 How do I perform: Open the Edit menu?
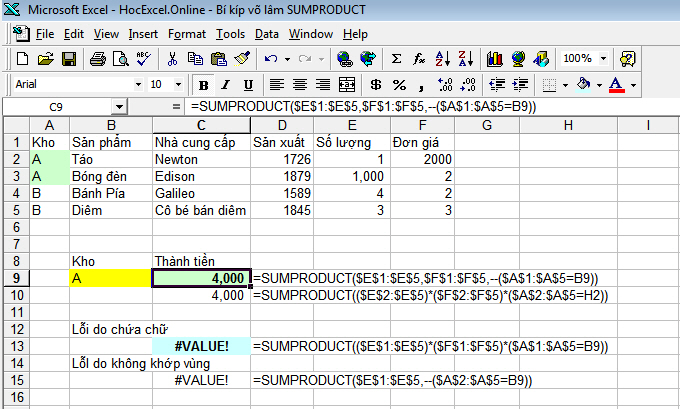click(74, 34)
